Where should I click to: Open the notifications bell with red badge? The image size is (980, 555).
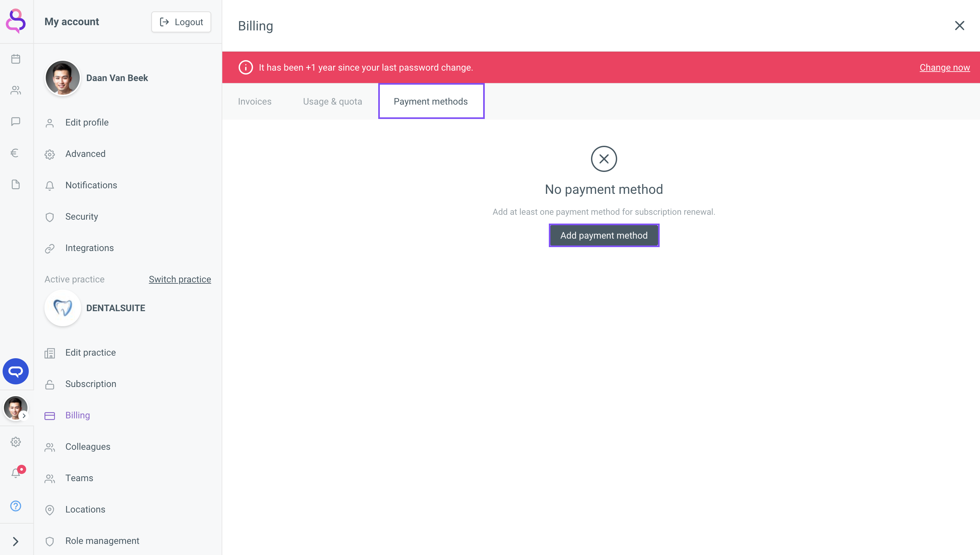16,473
